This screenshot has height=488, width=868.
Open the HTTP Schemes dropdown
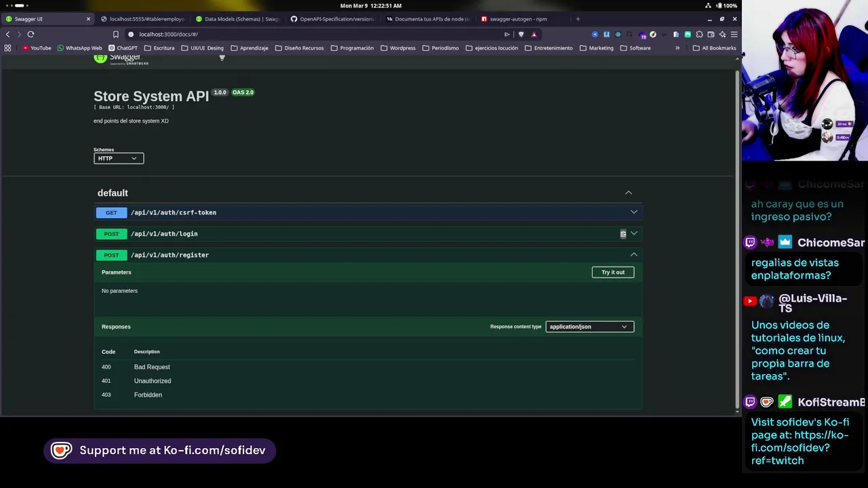click(x=119, y=158)
